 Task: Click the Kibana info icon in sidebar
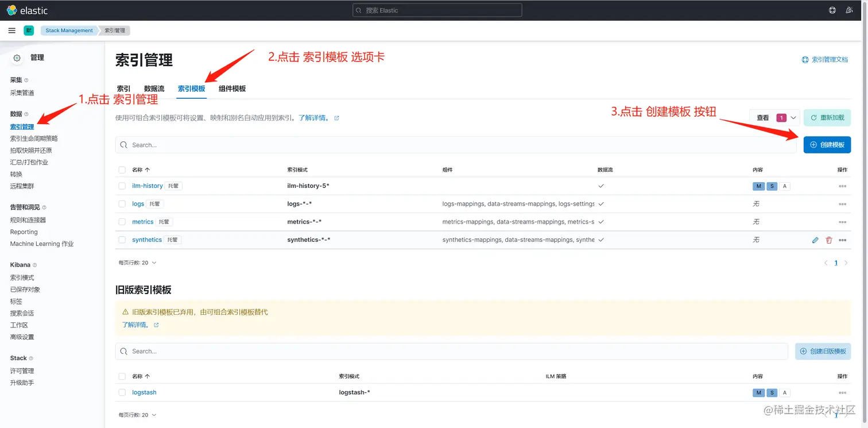(35, 265)
